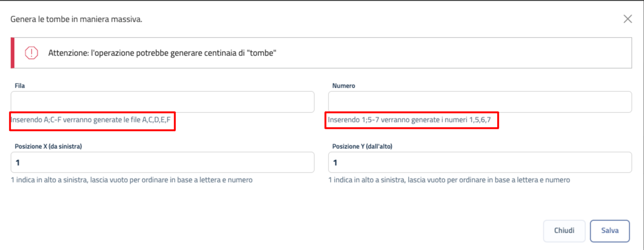
Task: Select the Posizione Y (dall'alto) field
Action: [480, 162]
